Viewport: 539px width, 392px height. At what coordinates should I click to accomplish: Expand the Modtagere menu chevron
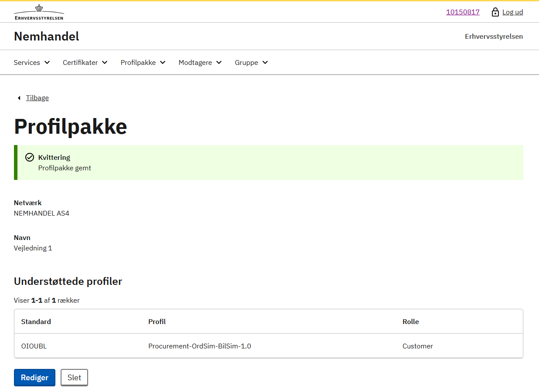coord(219,62)
